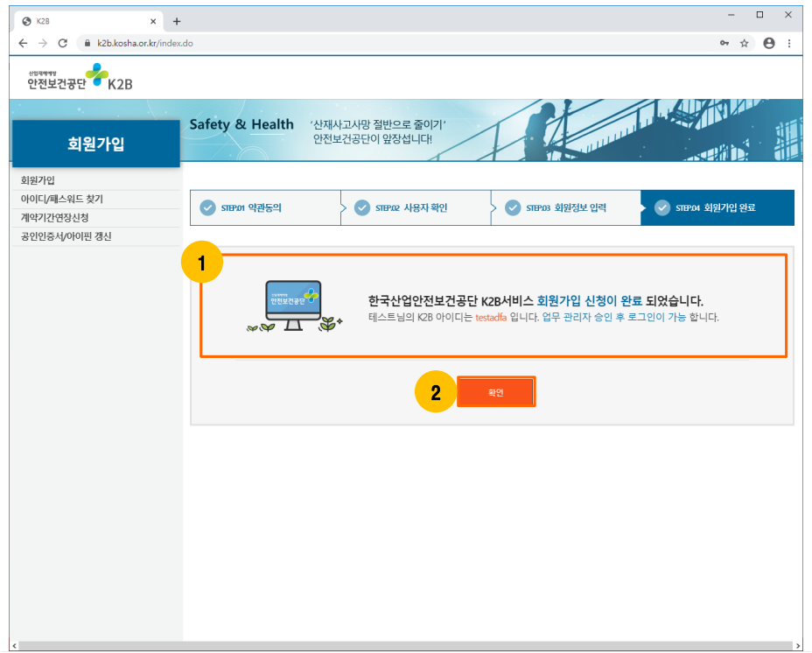Click the right arrow of the horizontal scrollbar
The width and height of the screenshot is (812, 653).
point(799,646)
